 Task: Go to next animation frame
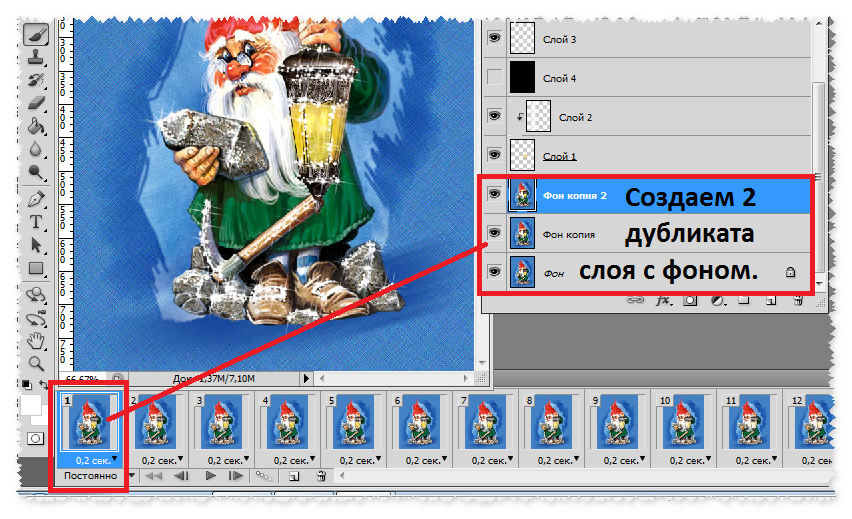click(236, 477)
